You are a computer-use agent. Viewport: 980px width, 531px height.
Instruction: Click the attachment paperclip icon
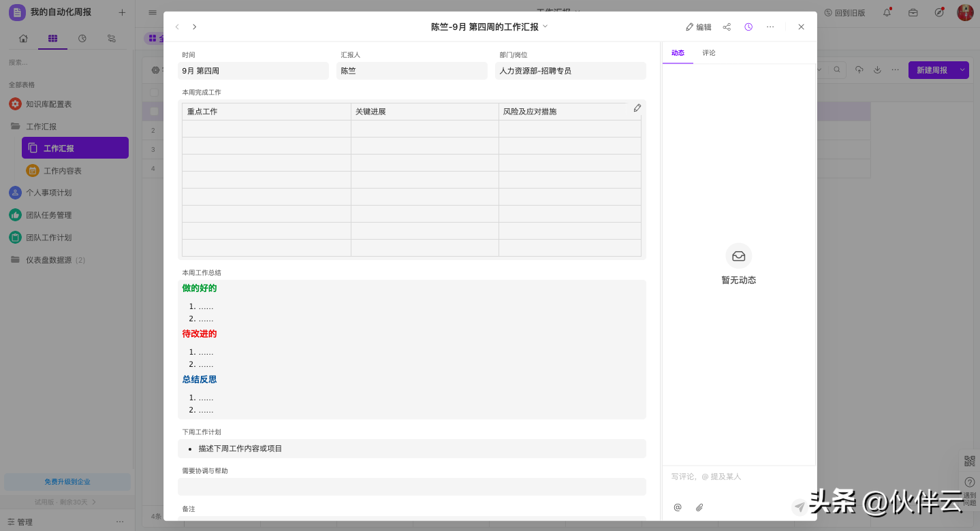click(x=699, y=507)
